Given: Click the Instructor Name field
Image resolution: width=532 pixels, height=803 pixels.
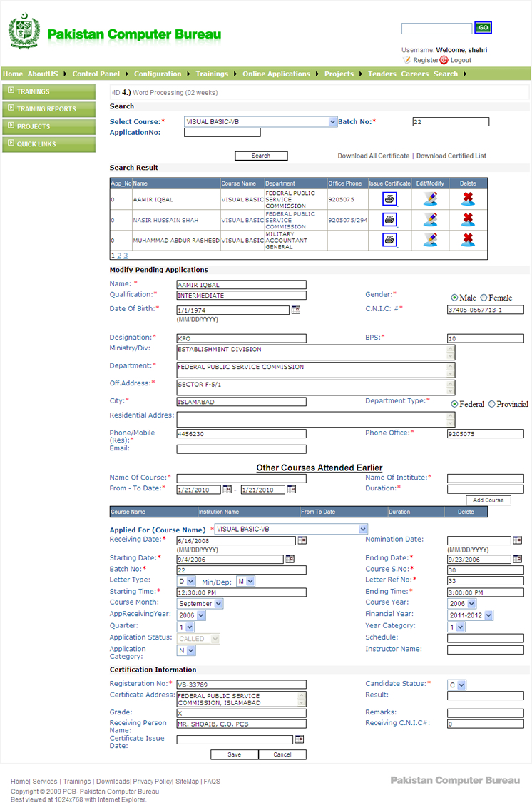Looking at the screenshot, I should tap(486, 650).
